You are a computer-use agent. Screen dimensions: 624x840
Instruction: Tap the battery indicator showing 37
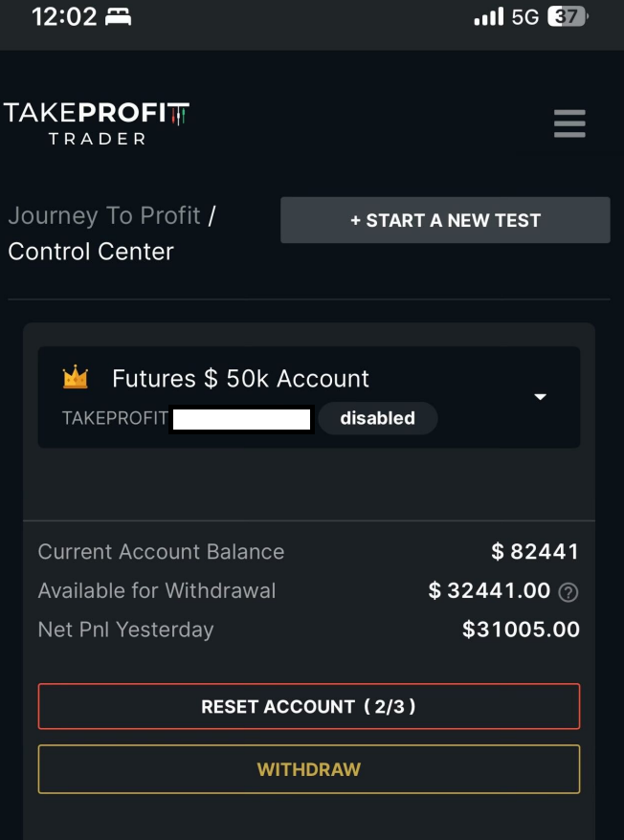(x=568, y=17)
